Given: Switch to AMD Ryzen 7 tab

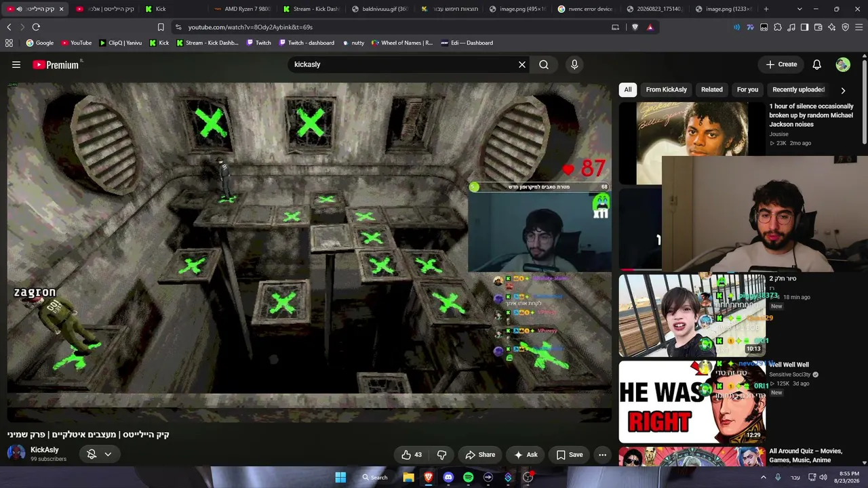Looking at the screenshot, I should [242, 9].
